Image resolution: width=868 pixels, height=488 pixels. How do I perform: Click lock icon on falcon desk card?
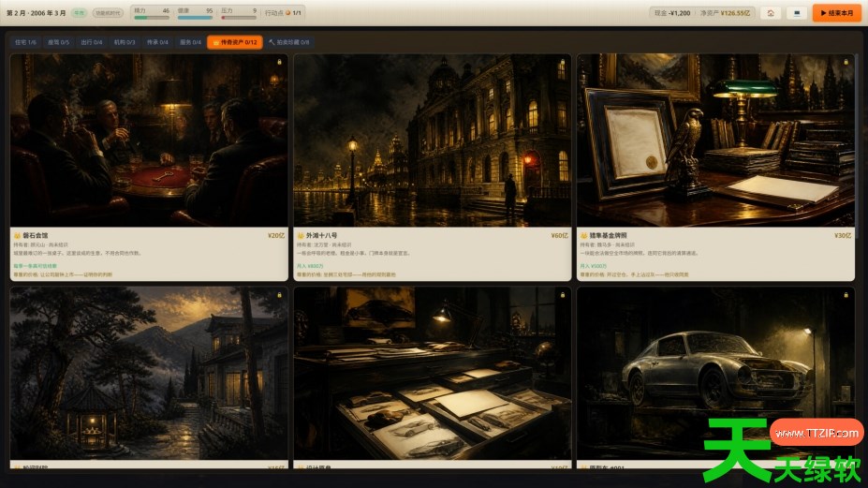click(846, 62)
